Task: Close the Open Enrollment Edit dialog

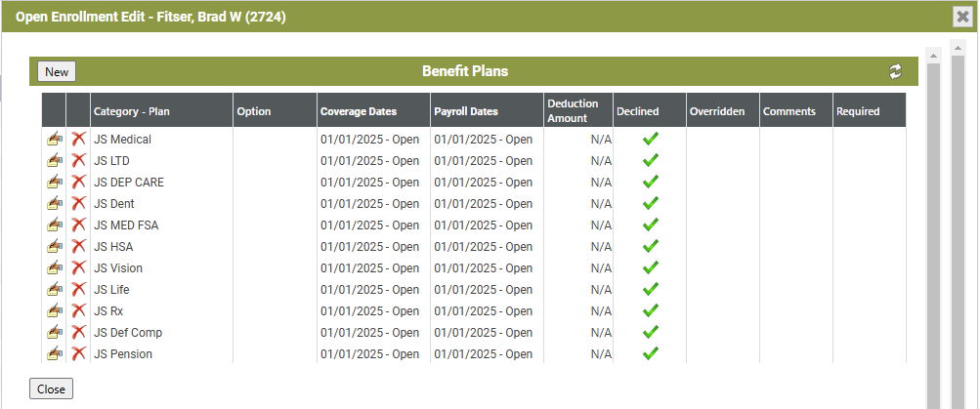Action: tap(963, 17)
